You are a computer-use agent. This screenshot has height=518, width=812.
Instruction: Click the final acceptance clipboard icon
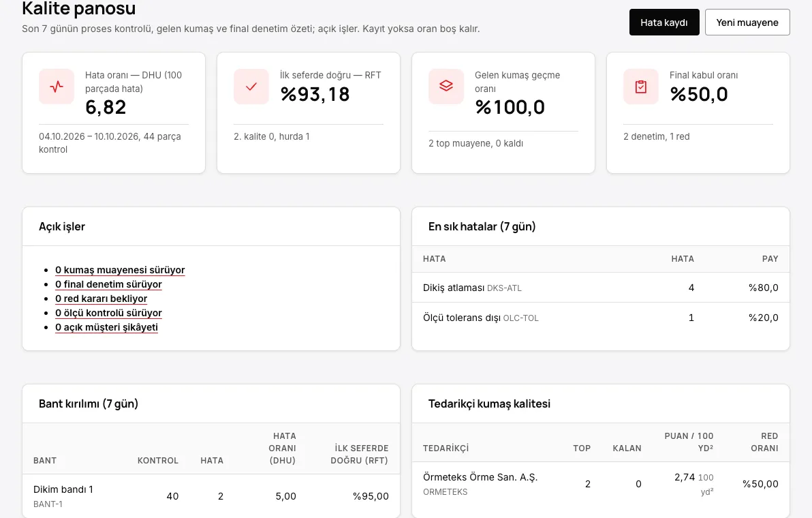click(640, 87)
